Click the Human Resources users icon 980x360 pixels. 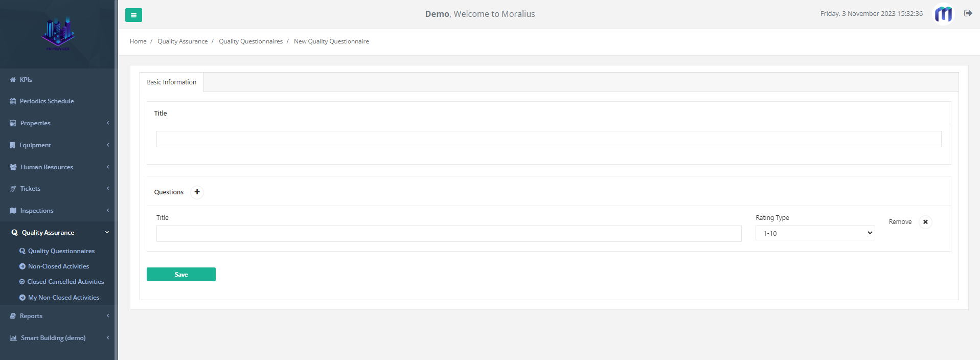tap(13, 167)
